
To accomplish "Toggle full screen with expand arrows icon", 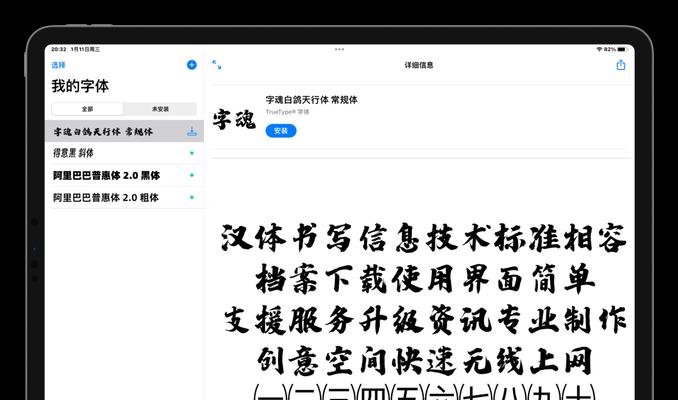I will coord(217,65).
